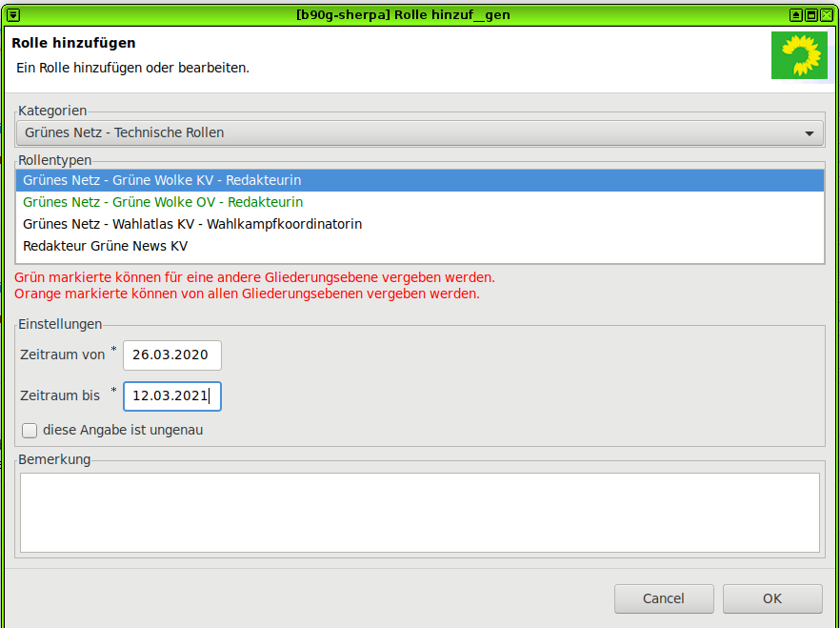840x628 pixels.
Task: Focus the Zeitraum bis date field
Action: point(172,396)
